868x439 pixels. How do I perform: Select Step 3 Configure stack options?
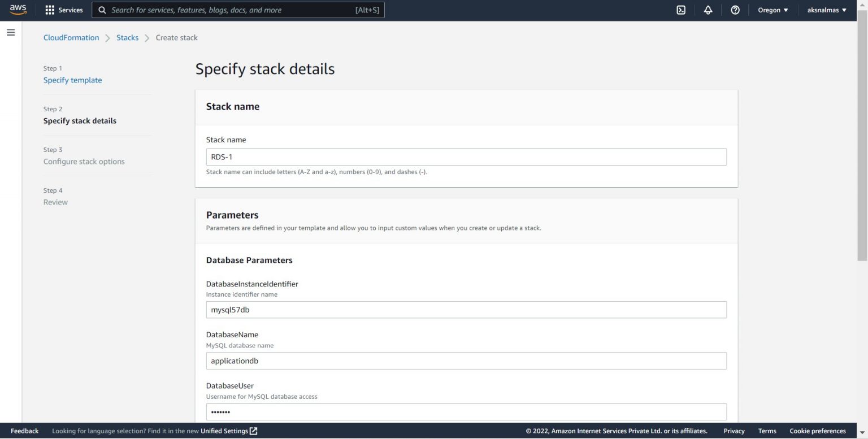(84, 161)
